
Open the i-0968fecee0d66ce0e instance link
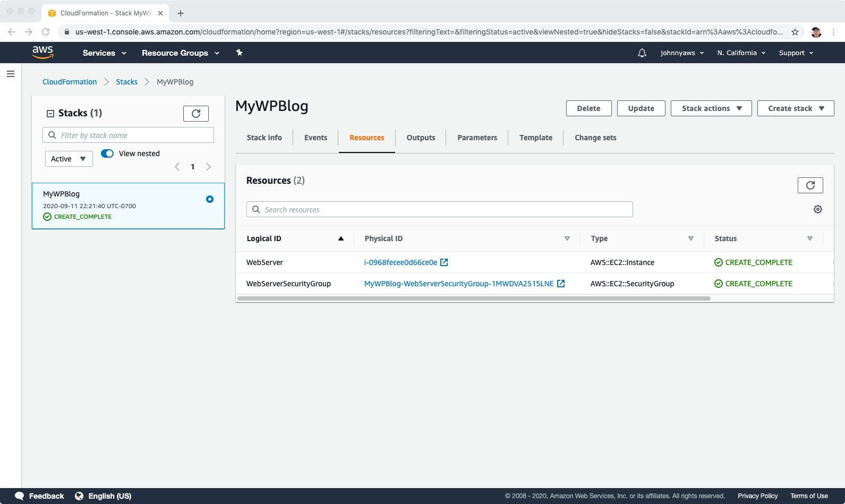click(x=400, y=262)
